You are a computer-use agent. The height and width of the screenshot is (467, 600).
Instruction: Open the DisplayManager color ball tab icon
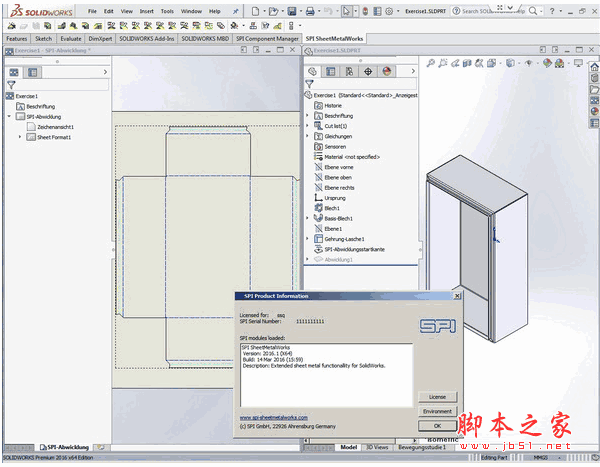coord(387,72)
